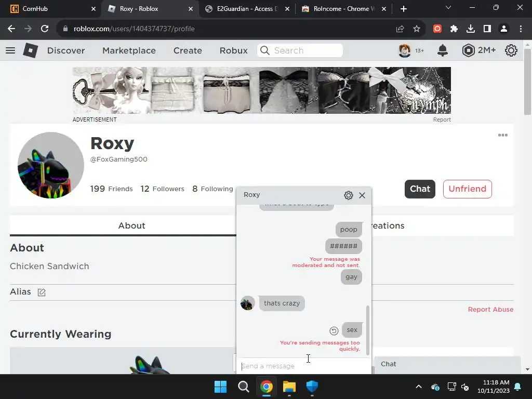Viewport: 532px width, 399px height.
Task: Open the Chrome extensions puzzle icon
Action: pos(454,29)
